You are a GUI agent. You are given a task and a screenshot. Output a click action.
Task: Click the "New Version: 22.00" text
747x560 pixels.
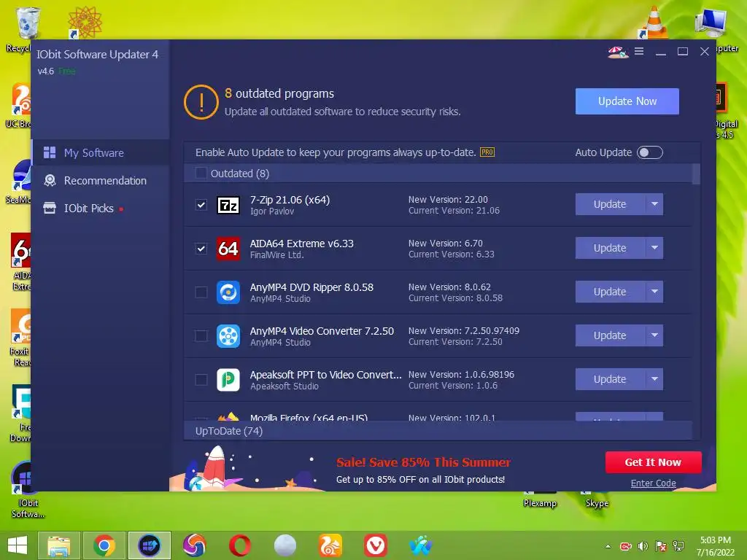pyautogui.click(x=448, y=200)
